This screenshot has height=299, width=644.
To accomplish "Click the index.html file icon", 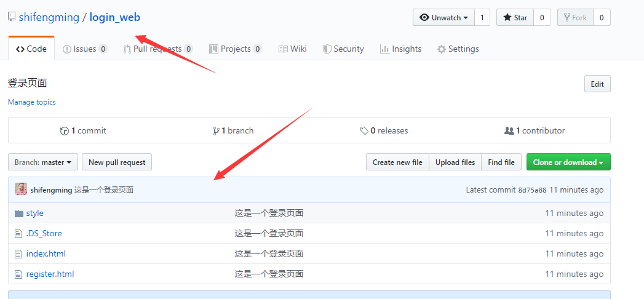I will point(18,254).
